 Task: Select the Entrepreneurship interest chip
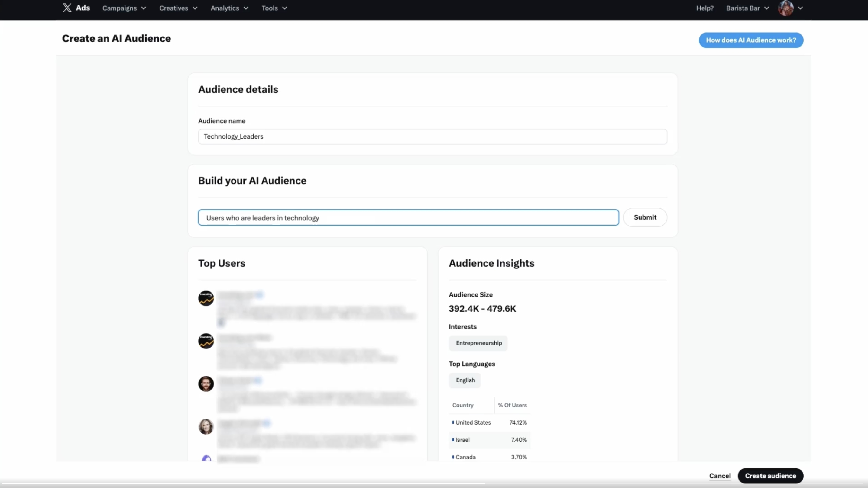pos(478,343)
